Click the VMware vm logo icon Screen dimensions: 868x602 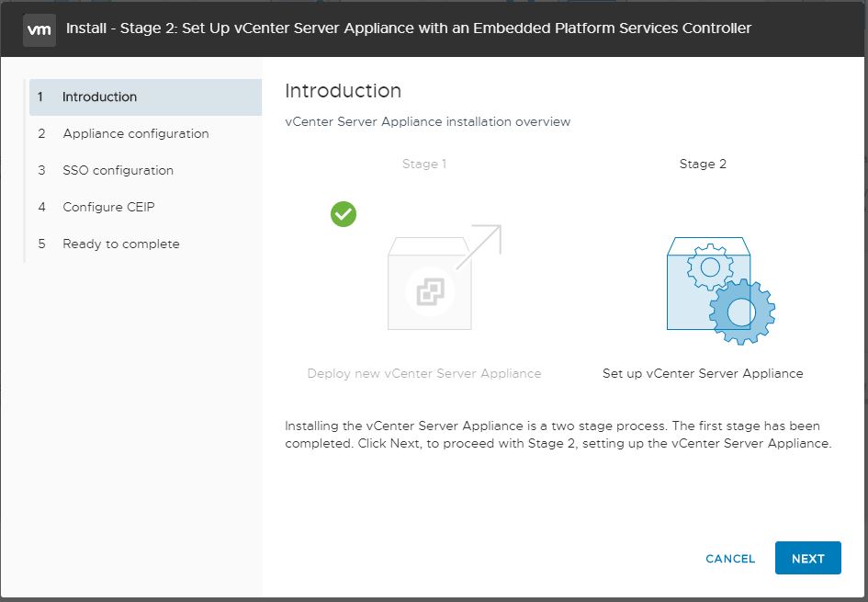(39, 29)
